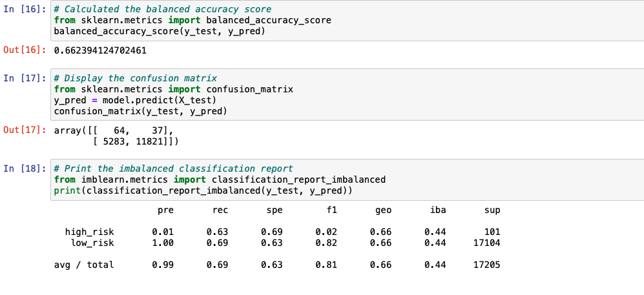Image resolution: width=644 pixels, height=295 pixels.
Task: Click the 'spe' column header
Action: [275, 210]
